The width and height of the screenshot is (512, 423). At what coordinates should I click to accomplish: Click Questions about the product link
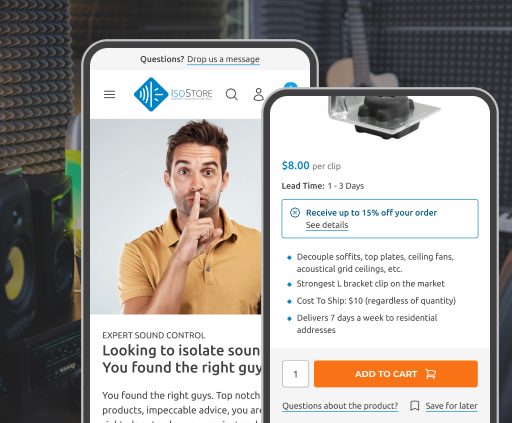tap(340, 406)
